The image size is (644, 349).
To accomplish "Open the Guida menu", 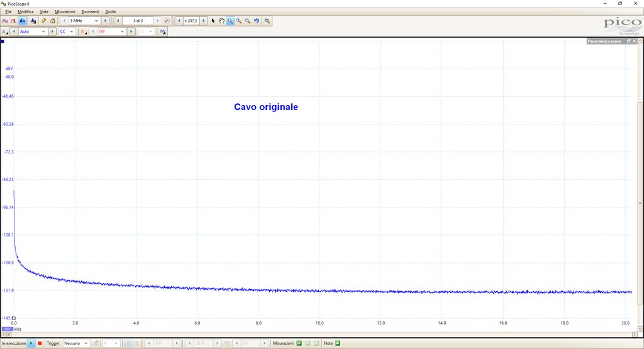I will click(111, 12).
